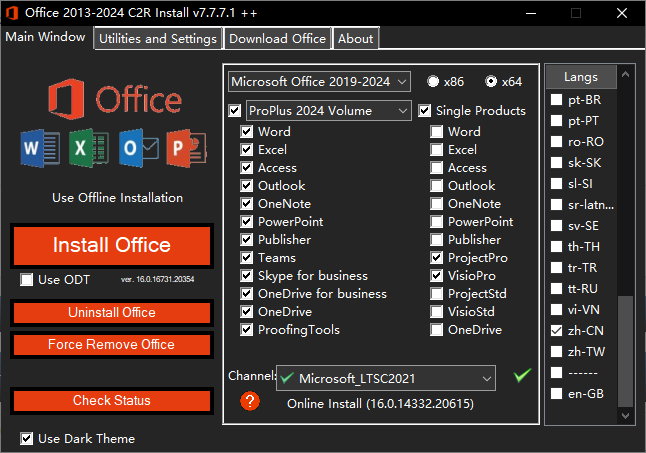Click the Word app icon under Office logo
Screen dimensions: 646x453
click(x=40, y=148)
